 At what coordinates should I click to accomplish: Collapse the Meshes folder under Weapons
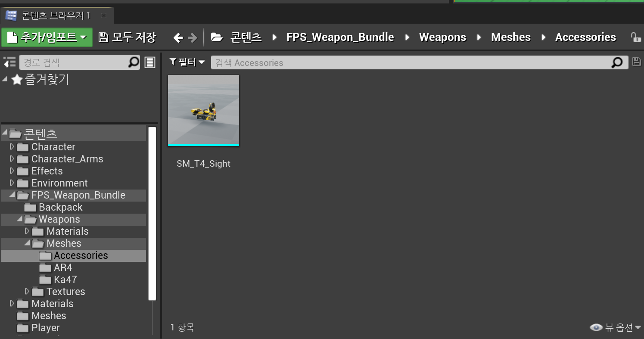[x=28, y=244]
